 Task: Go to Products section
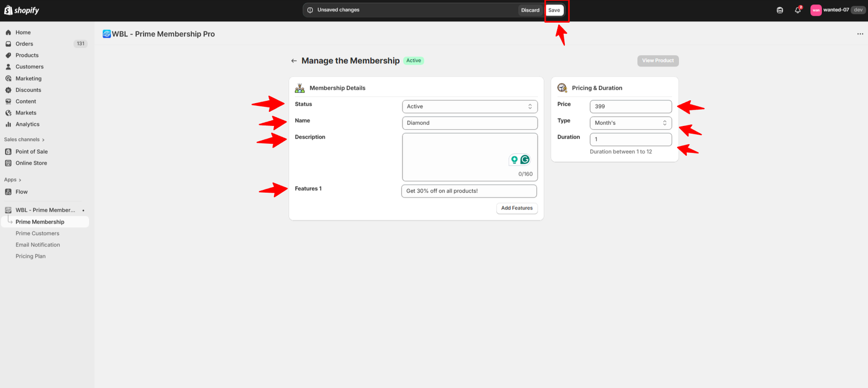27,55
